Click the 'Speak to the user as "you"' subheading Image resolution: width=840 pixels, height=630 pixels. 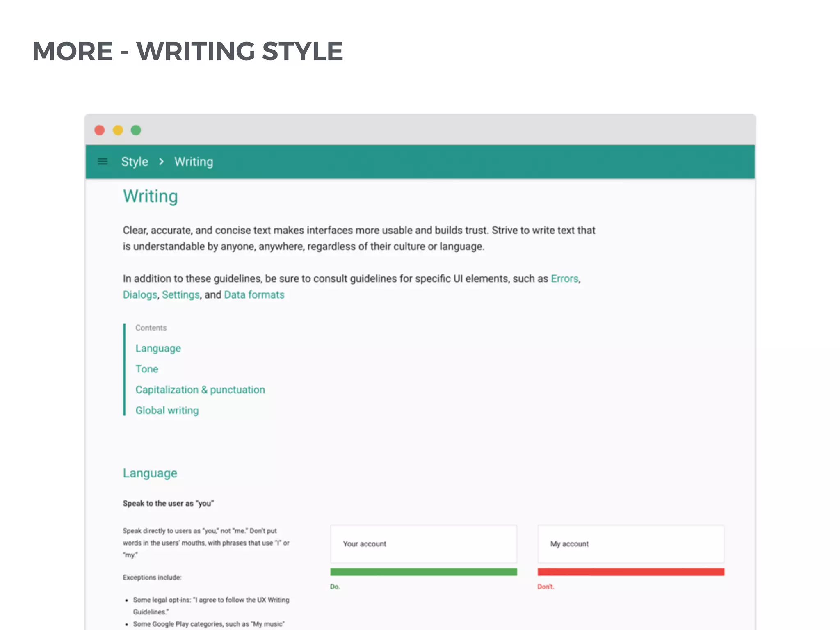coord(168,503)
